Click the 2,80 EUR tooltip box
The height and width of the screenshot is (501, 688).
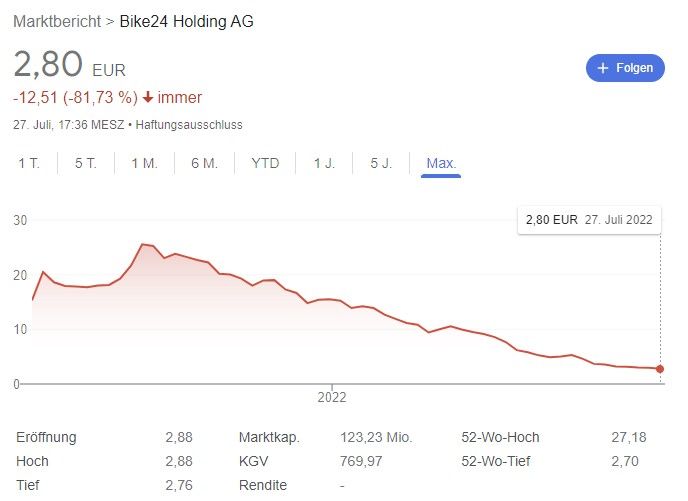(x=589, y=220)
